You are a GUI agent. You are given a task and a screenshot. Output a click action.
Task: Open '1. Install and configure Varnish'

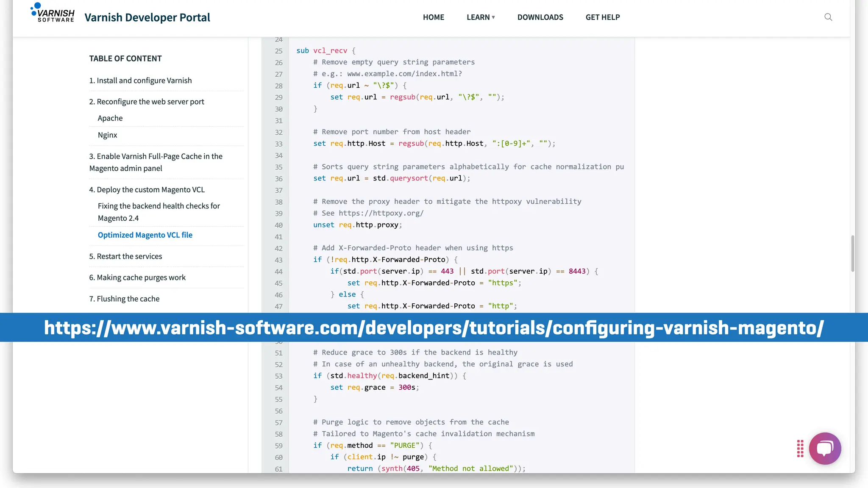click(x=140, y=80)
